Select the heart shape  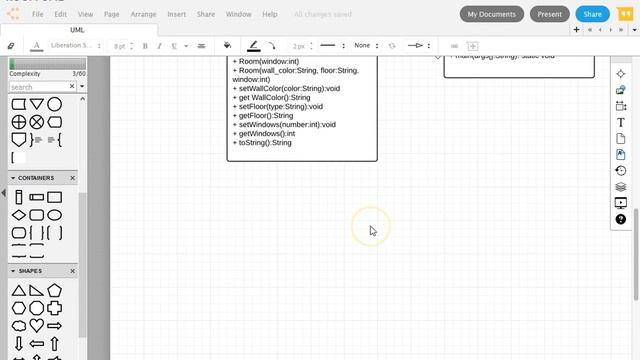[36, 325]
